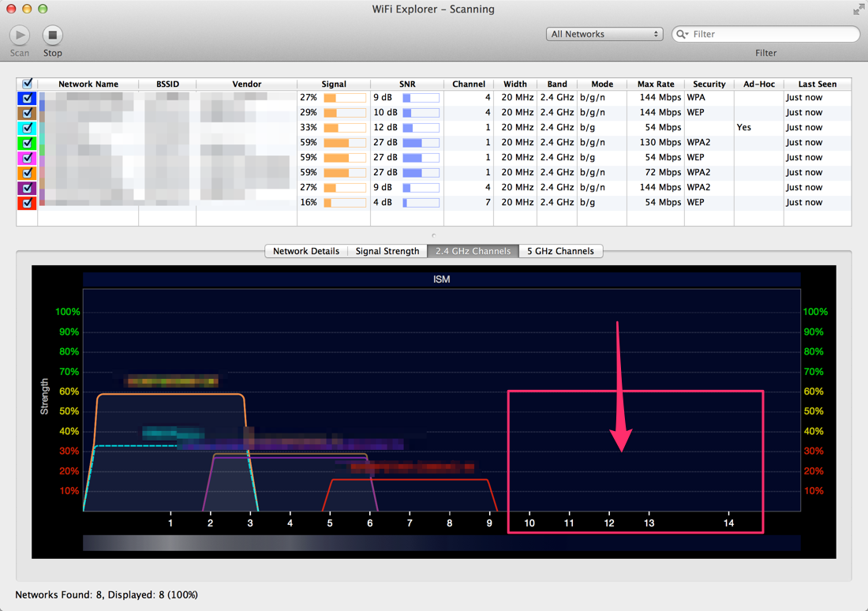
Task: Uncheck the magenta network checkbox (59% WEP)
Action: click(27, 158)
